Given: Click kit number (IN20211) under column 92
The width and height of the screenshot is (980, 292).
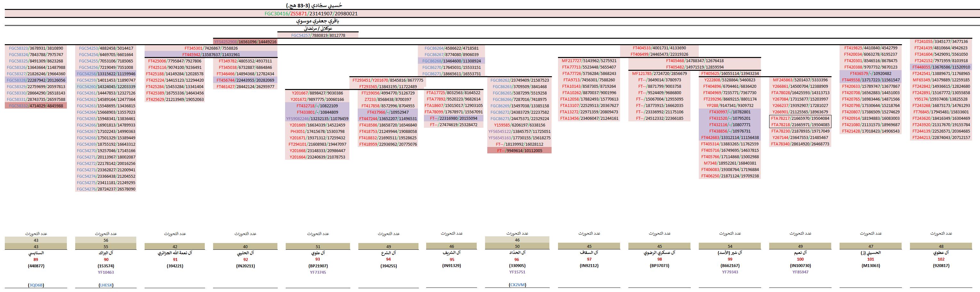Looking at the screenshot, I should click(x=245, y=266).
